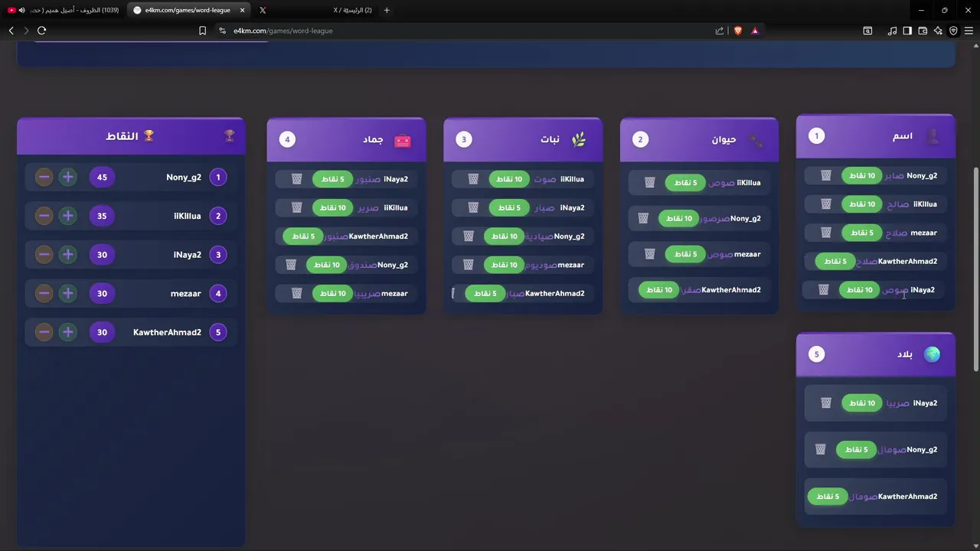980x551 pixels.
Task: Click mezaar's 5 نقاط badge in اسم
Action: pos(861,233)
